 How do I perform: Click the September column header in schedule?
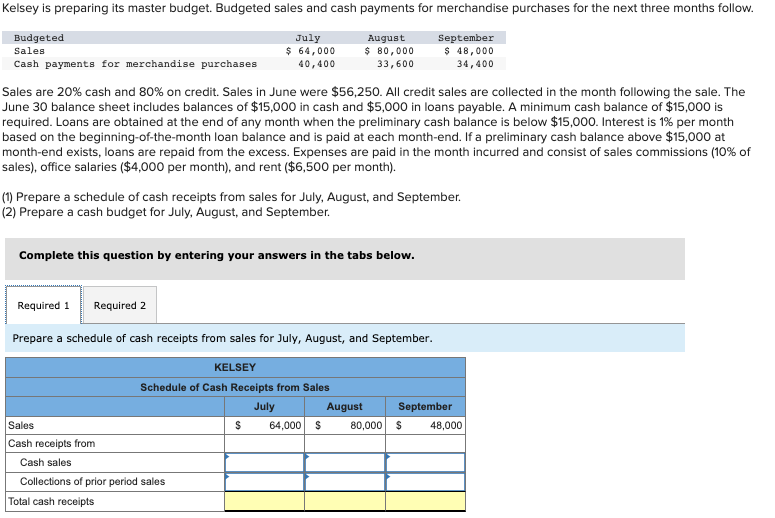point(425,406)
